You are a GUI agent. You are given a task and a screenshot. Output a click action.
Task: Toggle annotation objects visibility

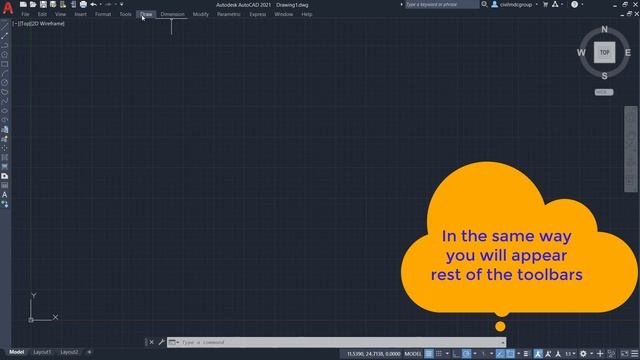[x=538, y=353]
